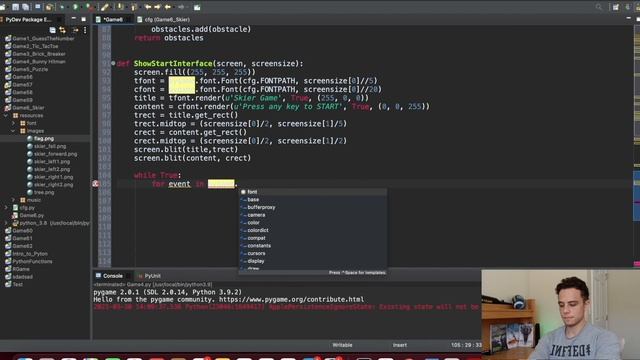Expand the music folder
Viewport: 640px width, 360px height.
point(13,200)
